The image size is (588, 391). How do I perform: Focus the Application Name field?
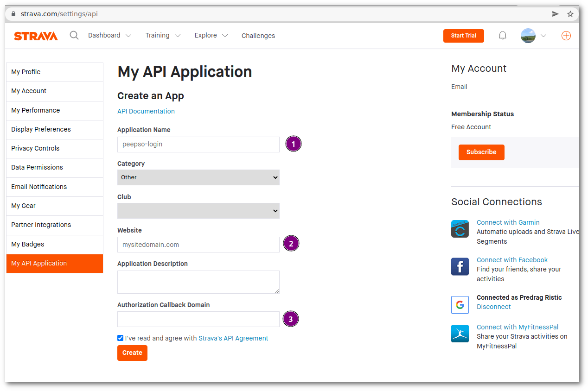[x=198, y=145]
